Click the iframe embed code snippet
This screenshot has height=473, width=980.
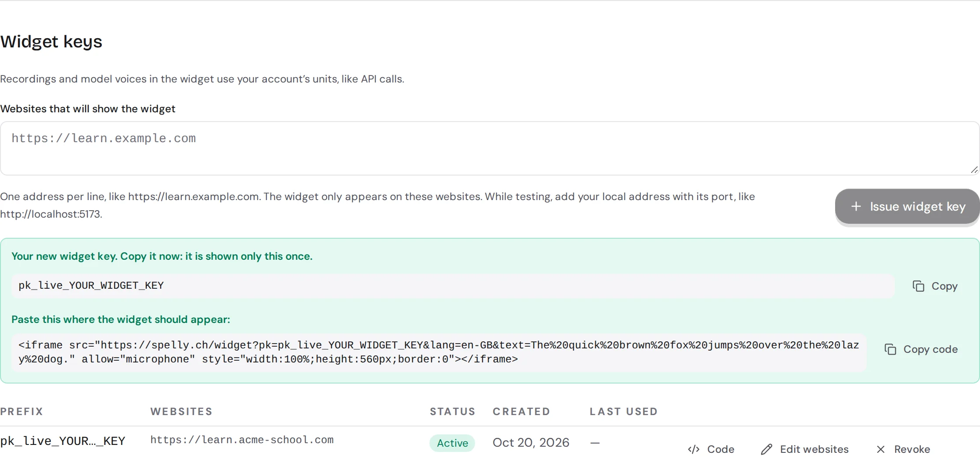click(x=439, y=352)
